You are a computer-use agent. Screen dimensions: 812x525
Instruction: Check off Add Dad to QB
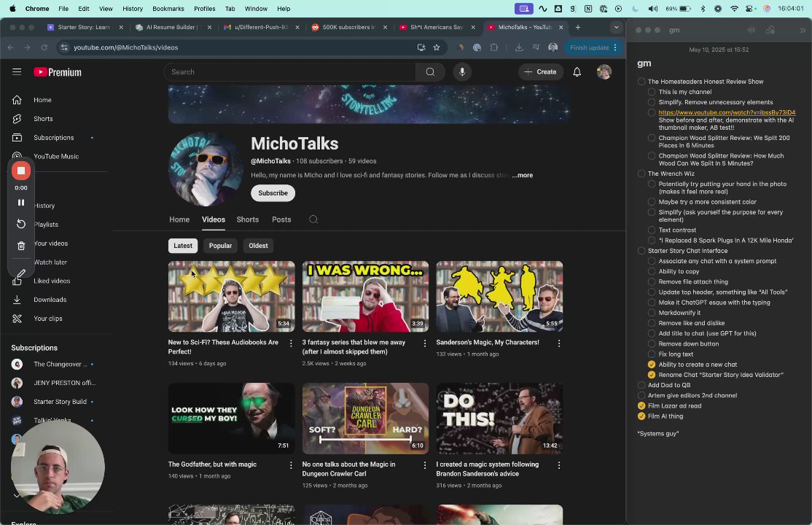pos(641,385)
